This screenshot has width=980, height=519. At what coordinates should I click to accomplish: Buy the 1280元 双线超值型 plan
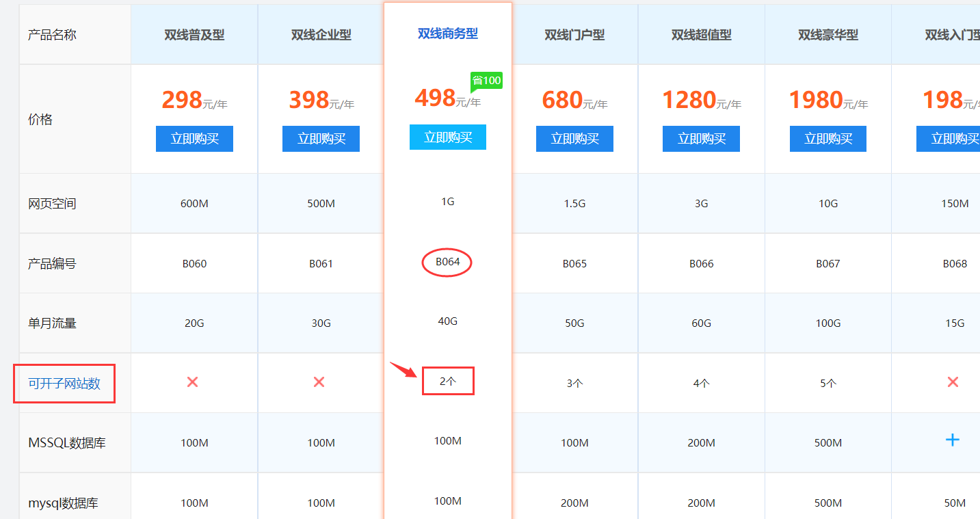[701, 139]
